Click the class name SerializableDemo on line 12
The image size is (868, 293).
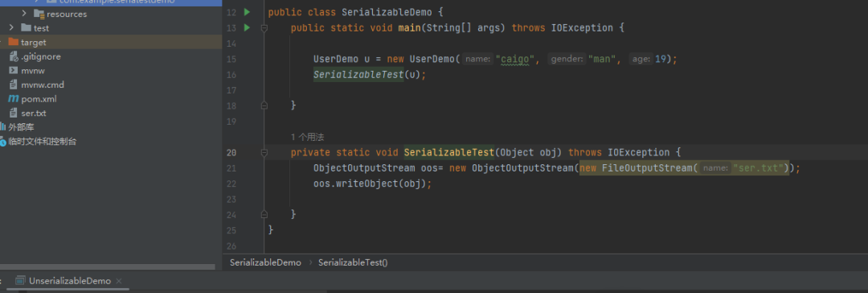[x=387, y=12]
